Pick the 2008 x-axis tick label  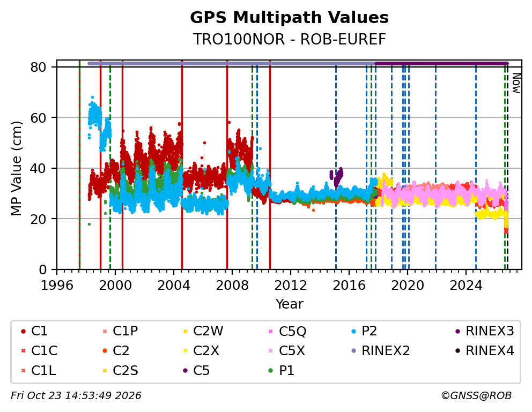point(232,285)
